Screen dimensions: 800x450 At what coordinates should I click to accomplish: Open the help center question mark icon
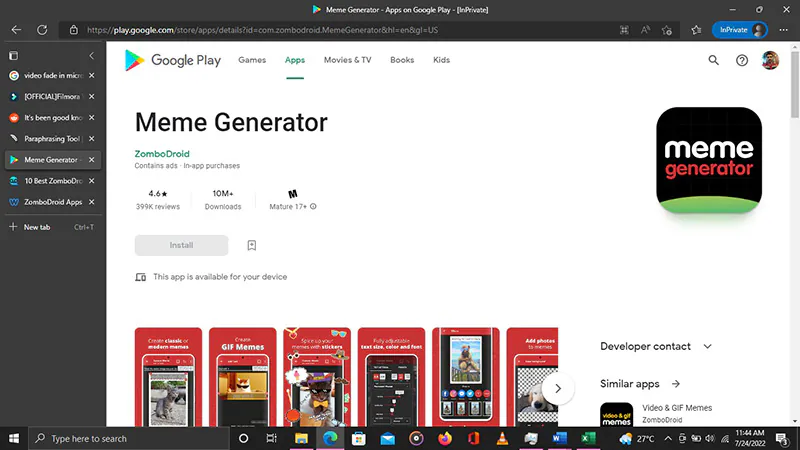(742, 60)
